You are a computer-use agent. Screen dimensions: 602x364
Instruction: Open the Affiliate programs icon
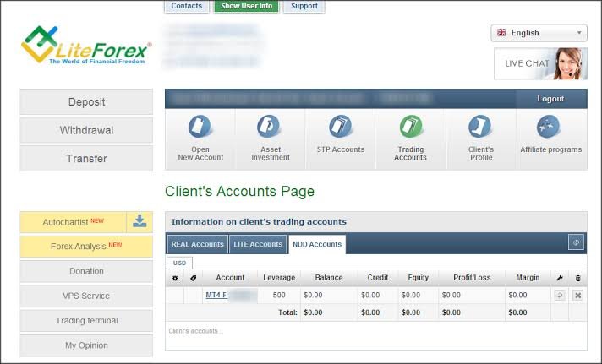pyautogui.click(x=549, y=127)
